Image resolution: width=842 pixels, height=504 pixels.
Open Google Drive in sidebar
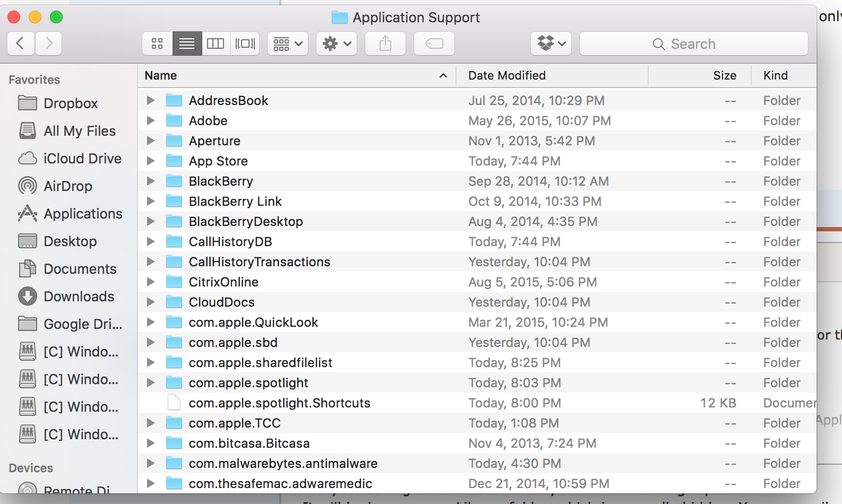pyautogui.click(x=70, y=324)
